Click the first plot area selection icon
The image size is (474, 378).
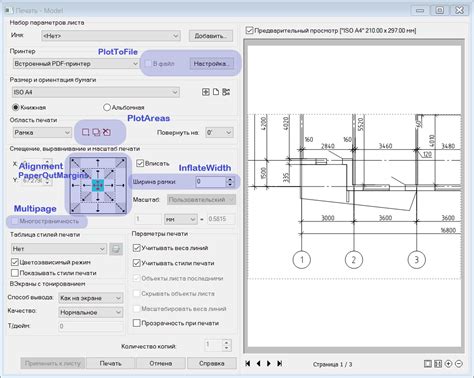pos(86,132)
